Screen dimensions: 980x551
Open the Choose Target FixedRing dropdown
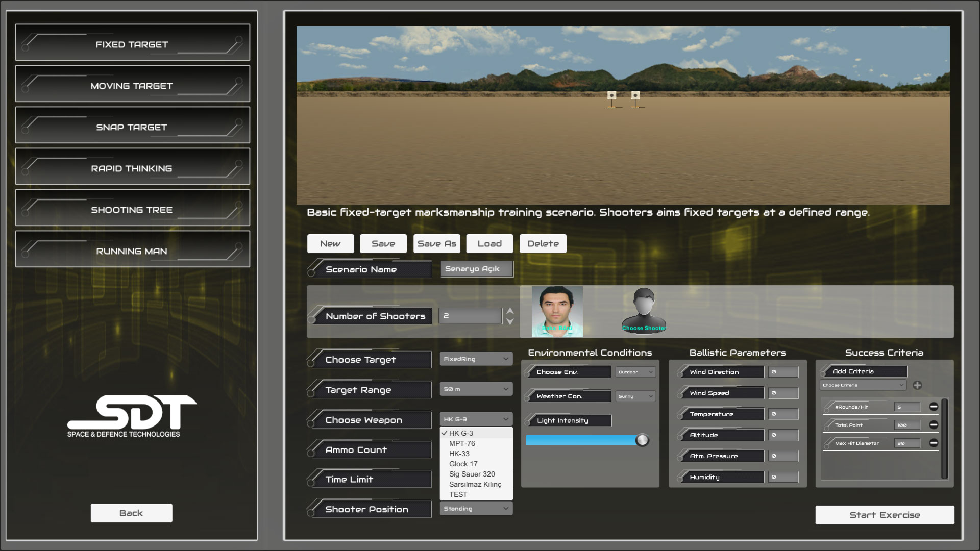476,359
